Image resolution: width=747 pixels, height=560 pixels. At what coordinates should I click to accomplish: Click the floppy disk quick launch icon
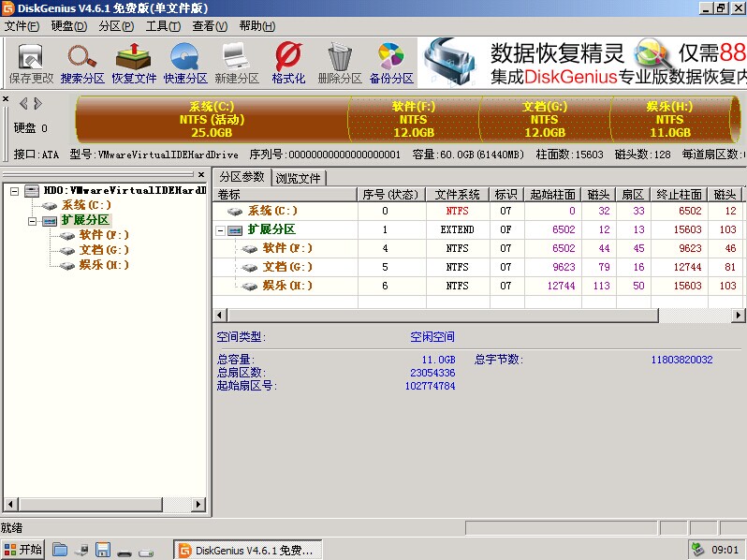tap(103, 550)
